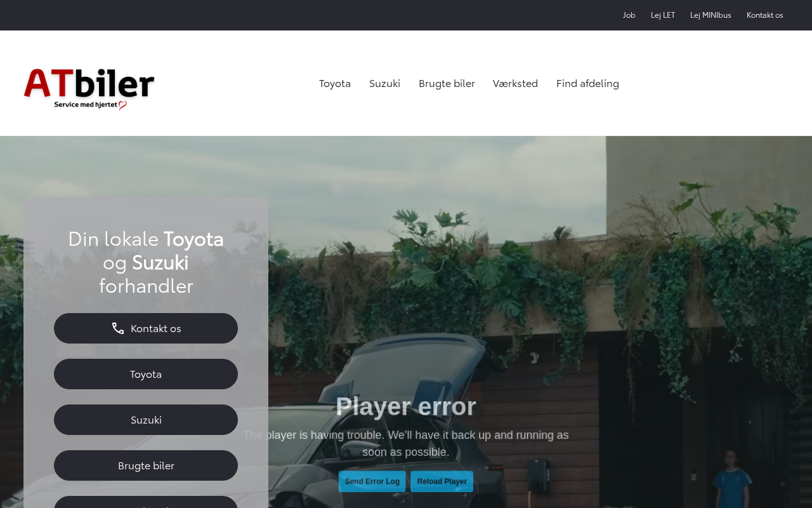The width and height of the screenshot is (812, 508).
Task: Open the Toyota main menu item
Action: [x=335, y=83]
